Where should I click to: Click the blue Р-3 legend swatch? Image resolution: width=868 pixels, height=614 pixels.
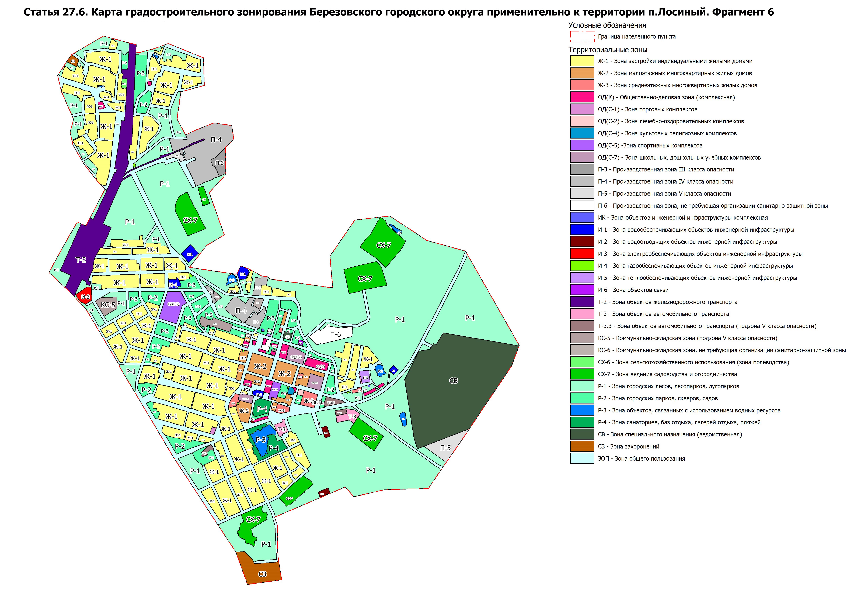pyautogui.click(x=582, y=410)
